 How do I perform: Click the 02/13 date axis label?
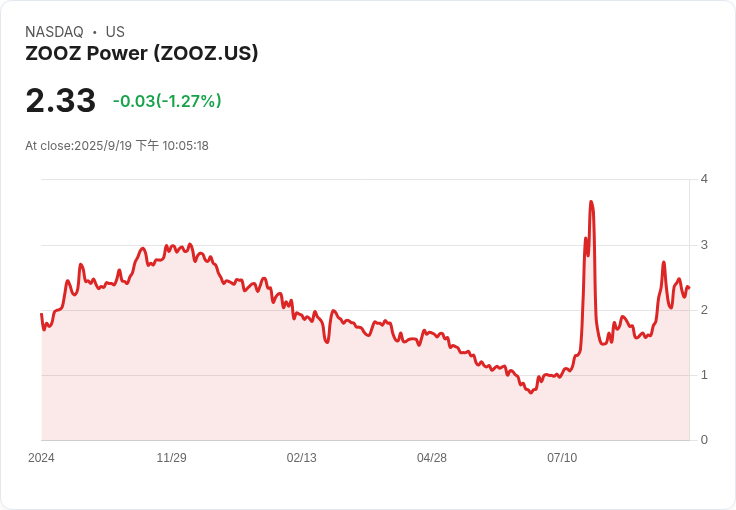[301, 458]
